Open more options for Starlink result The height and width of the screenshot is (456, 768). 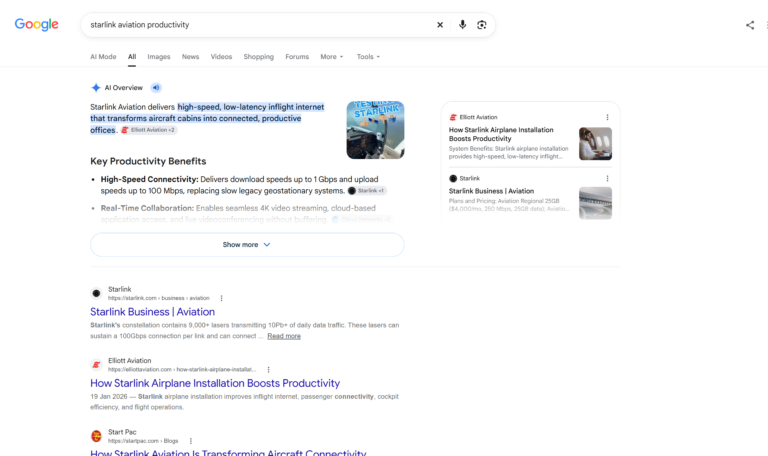(221, 298)
